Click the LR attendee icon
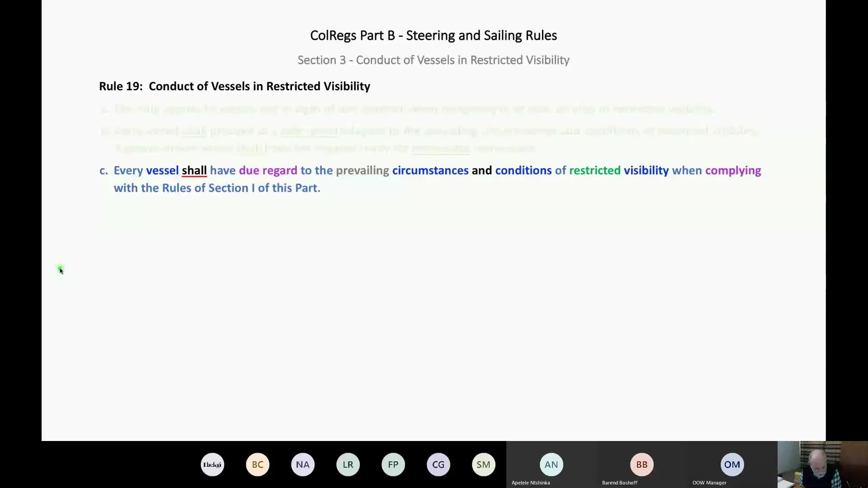868x488 pixels. click(x=348, y=465)
